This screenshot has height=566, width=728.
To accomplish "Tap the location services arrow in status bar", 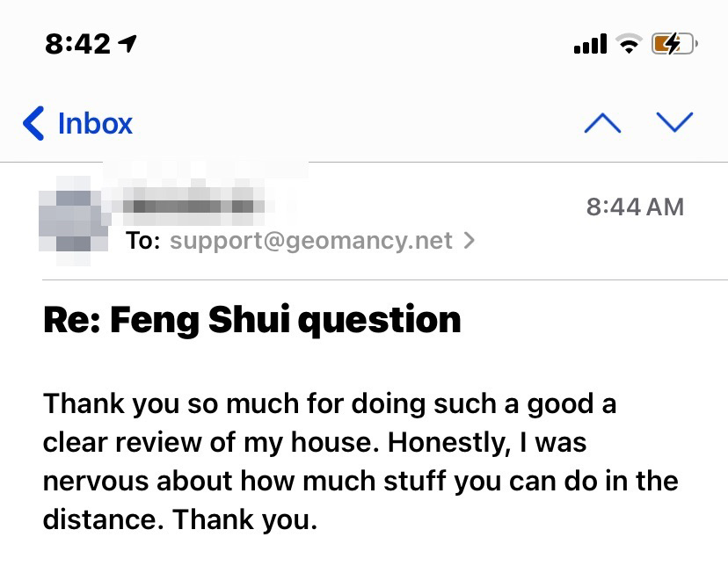I will [x=130, y=43].
